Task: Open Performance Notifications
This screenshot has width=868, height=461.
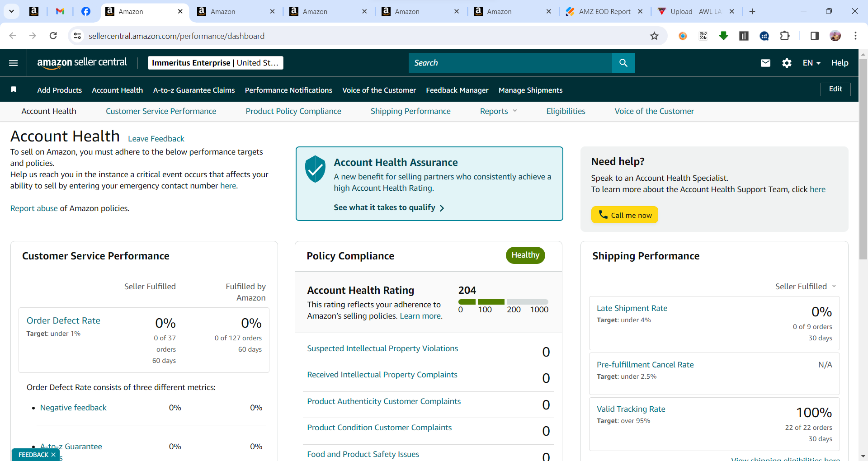Action: (288, 90)
